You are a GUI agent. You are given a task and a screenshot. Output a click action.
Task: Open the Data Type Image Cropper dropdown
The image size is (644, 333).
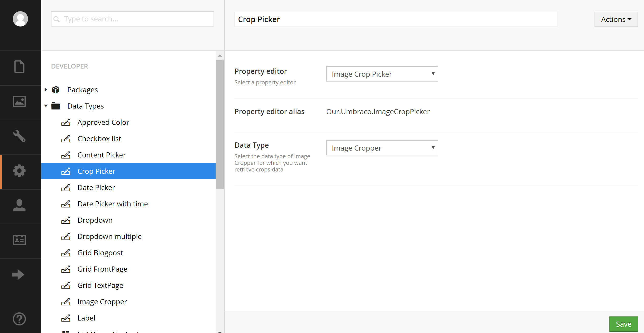pyautogui.click(x=382, y=148)
